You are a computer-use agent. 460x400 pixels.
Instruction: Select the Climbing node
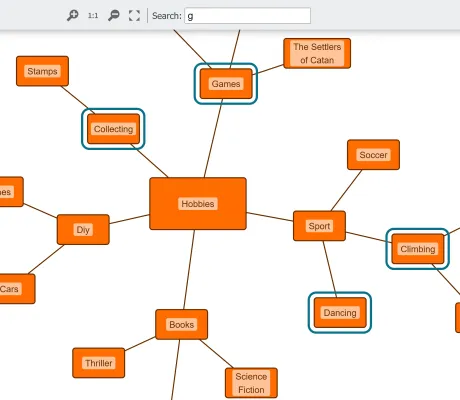[x=418, y=249]
